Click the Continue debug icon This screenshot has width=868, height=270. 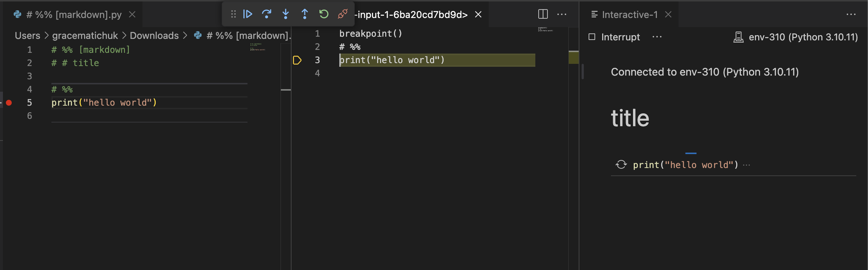point(248,14)
